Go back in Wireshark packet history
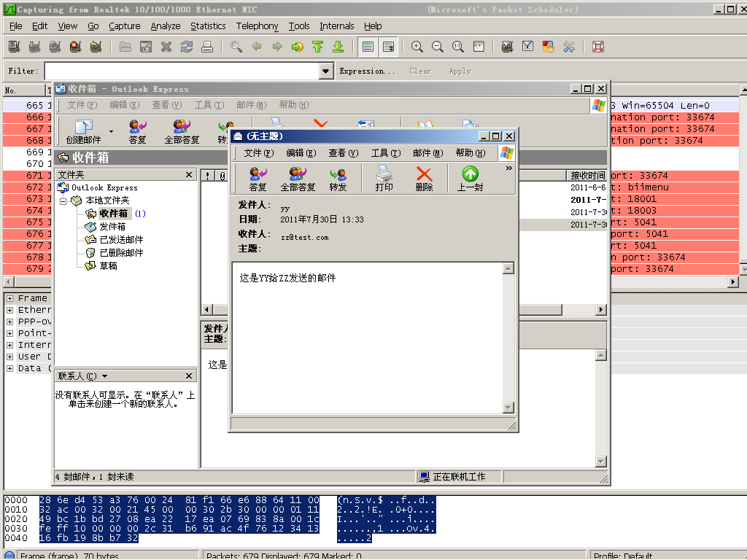This screenshot has height=560, width=747. coord(257,47)
